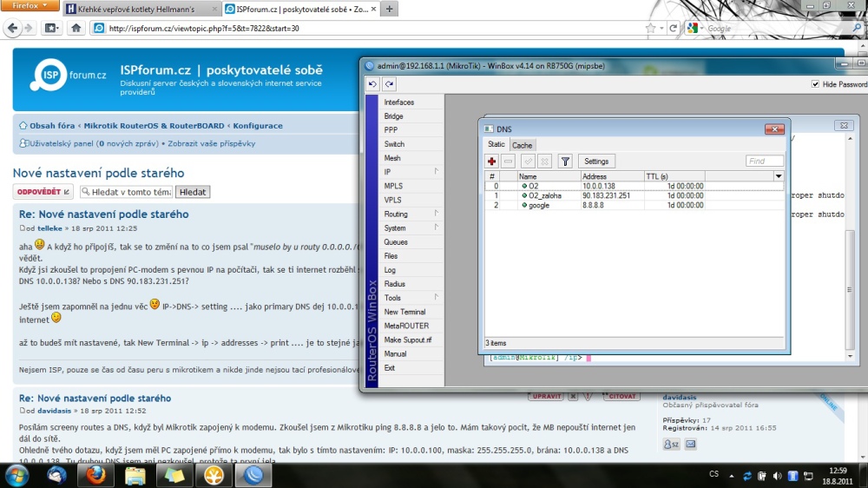Open the WinBox taskbar icon
Image resolution: width=868 pixels, height=488 pixels.
pyautogui.click(x=253, y=476)
